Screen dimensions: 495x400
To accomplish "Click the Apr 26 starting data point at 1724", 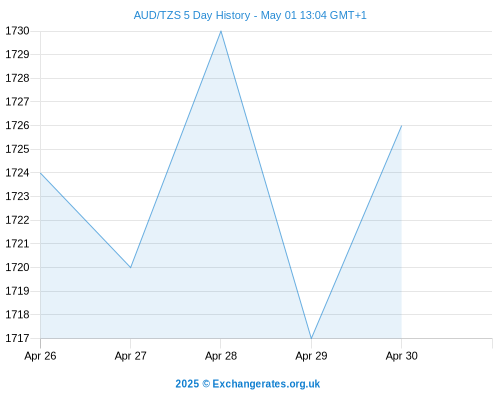I will [41, 173].
